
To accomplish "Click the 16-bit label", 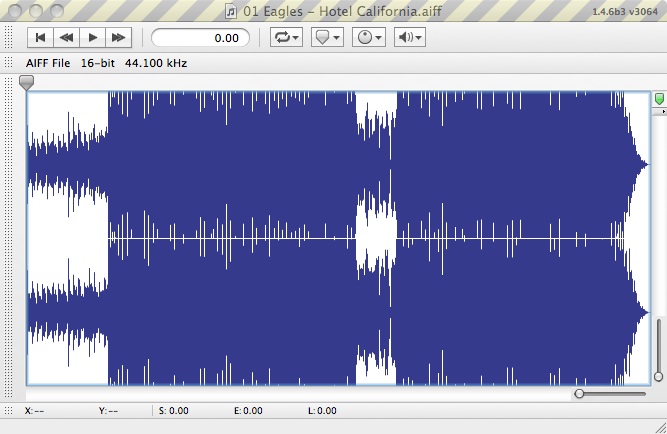I will coord(98,63).
